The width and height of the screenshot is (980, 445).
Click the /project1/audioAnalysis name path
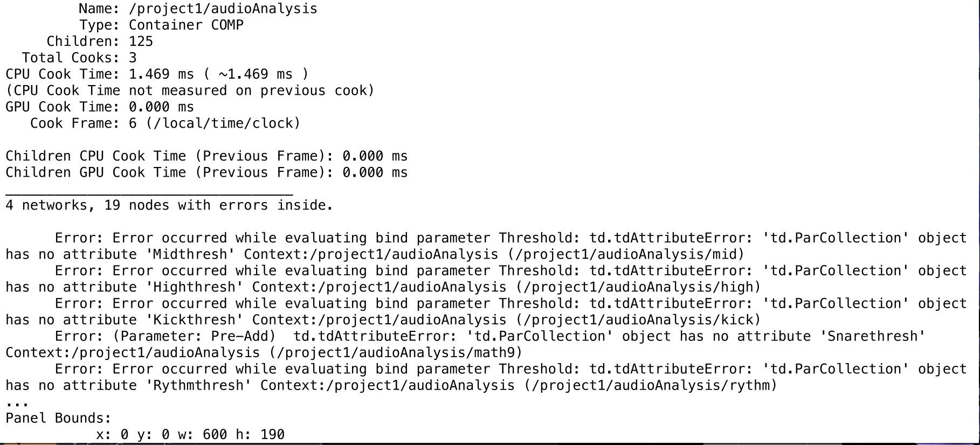point(223,9)
